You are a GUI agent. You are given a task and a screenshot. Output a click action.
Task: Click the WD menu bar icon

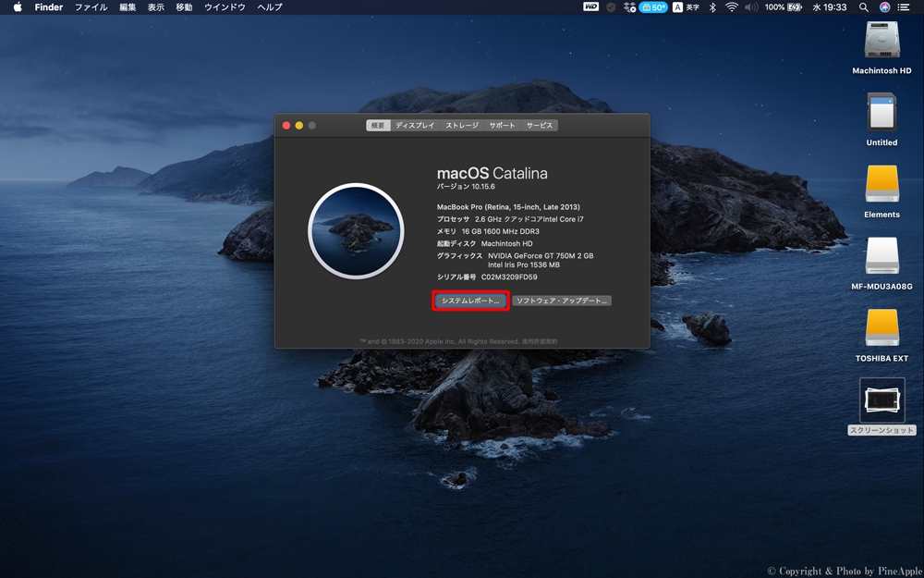click(590, 7)
